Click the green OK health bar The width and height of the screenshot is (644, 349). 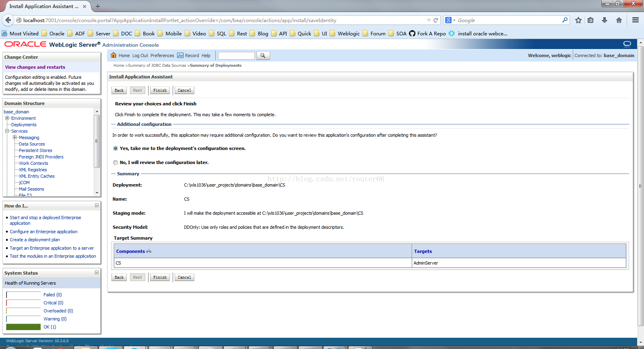[23, 327]
